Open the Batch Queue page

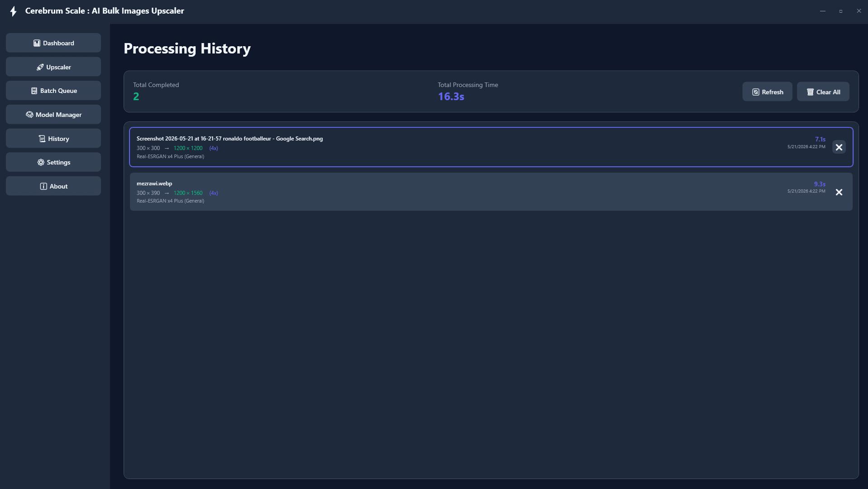click(53, 91)
